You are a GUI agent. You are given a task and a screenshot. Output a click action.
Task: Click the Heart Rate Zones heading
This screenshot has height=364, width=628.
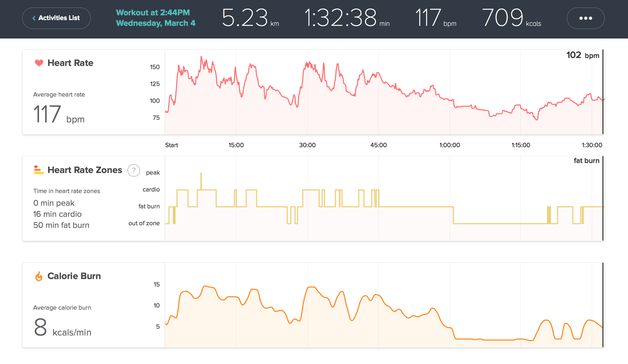point(85,170)
